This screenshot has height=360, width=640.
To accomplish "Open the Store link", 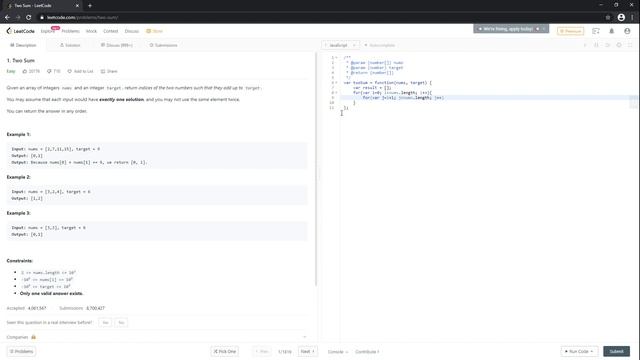I will pyautogui.click(x=155, y=31).
